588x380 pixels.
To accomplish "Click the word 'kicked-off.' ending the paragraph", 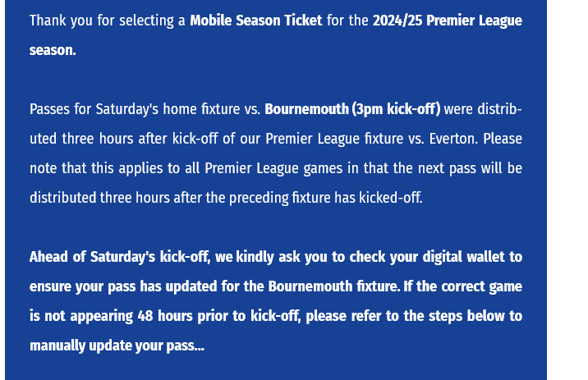I will tap(391, 198).
